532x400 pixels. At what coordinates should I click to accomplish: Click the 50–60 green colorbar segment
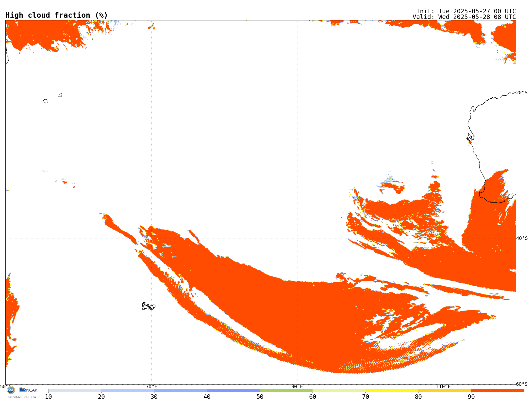286,391
